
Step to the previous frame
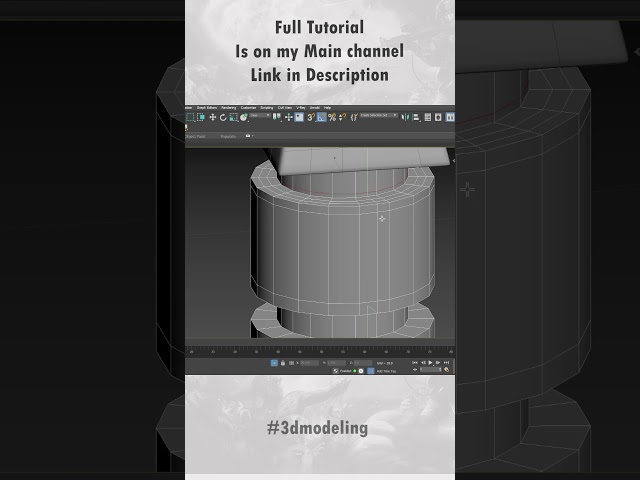(423, 362)
